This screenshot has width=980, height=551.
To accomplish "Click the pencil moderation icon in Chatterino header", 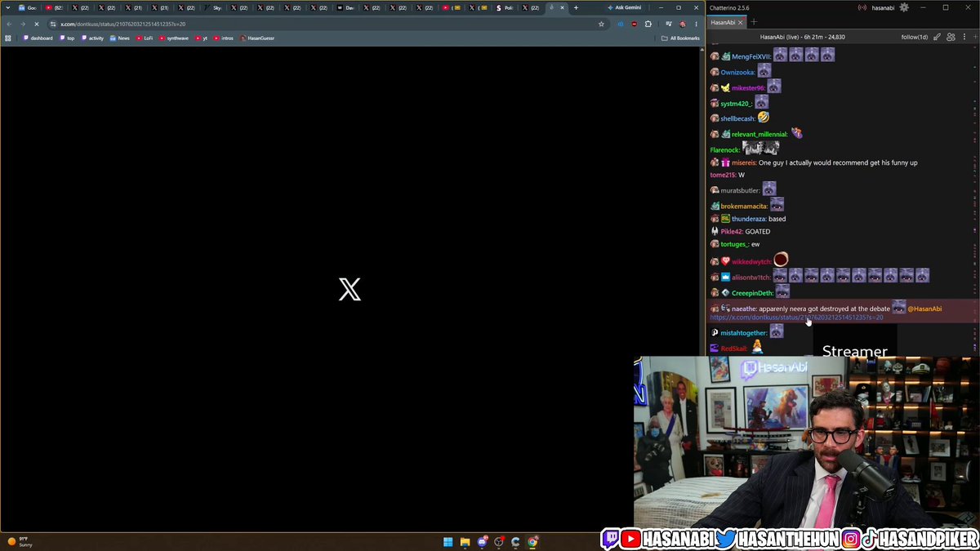I will [x=938, y=37].
